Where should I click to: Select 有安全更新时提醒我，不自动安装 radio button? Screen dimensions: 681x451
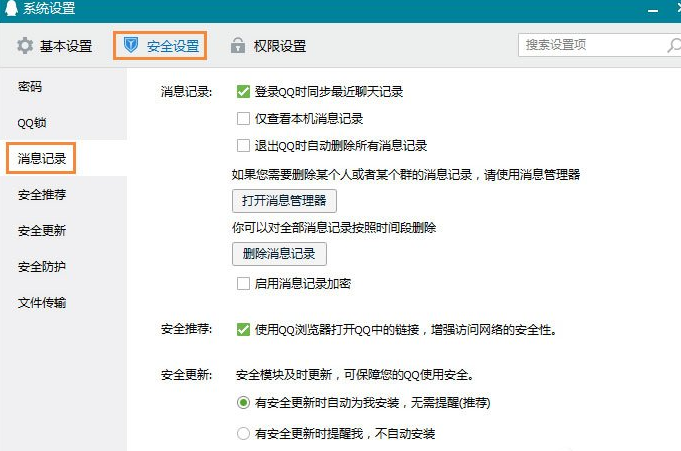[243, 433]
